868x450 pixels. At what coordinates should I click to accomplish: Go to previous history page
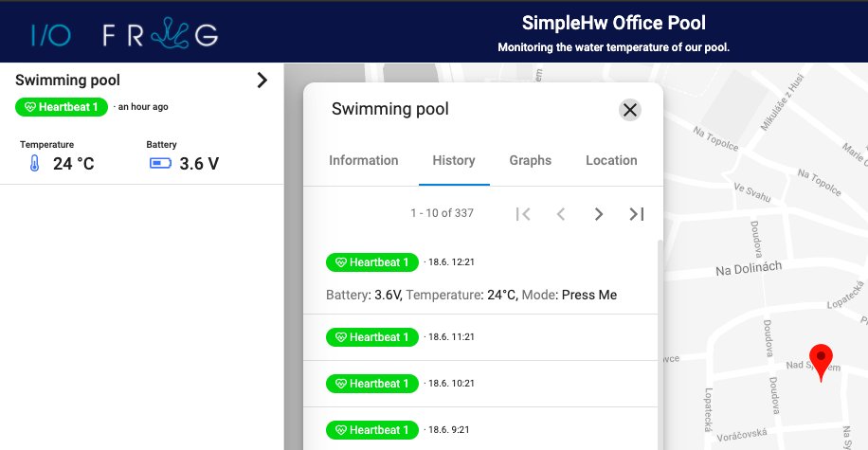(561, 214)
